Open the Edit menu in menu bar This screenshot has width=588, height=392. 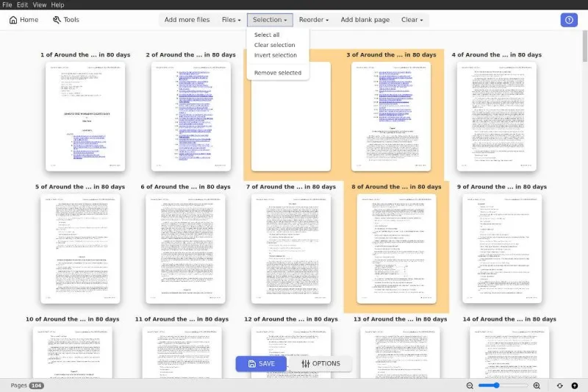click(x=23, y=5)
